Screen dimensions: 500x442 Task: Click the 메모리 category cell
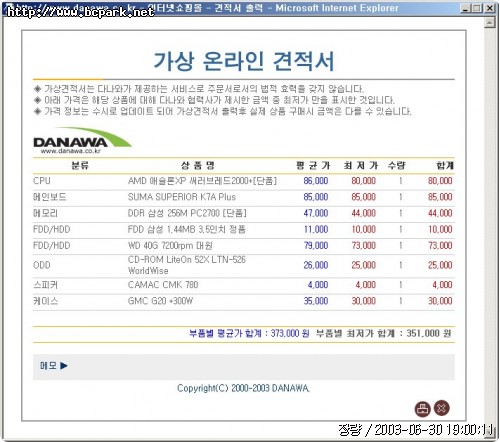[45, 213]
